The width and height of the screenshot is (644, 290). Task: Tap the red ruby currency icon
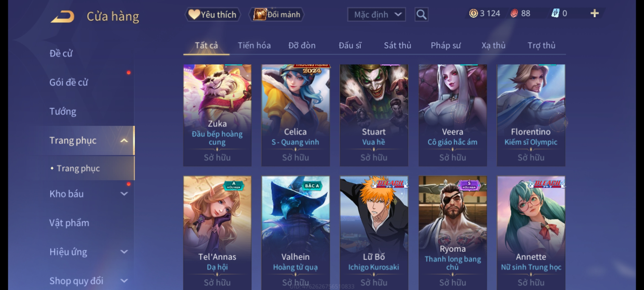(514, 13)
